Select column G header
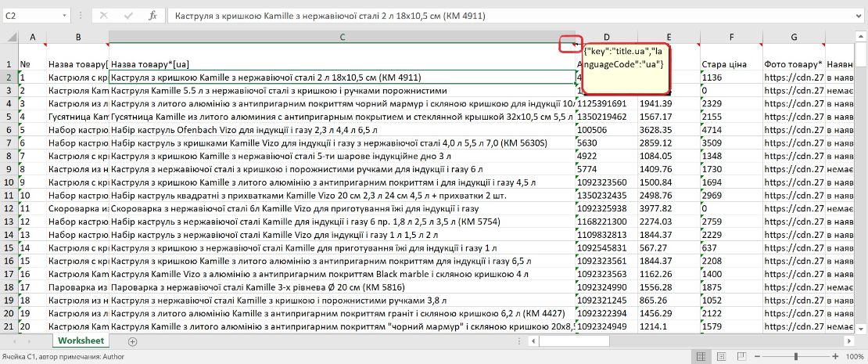 pos(794,37)
